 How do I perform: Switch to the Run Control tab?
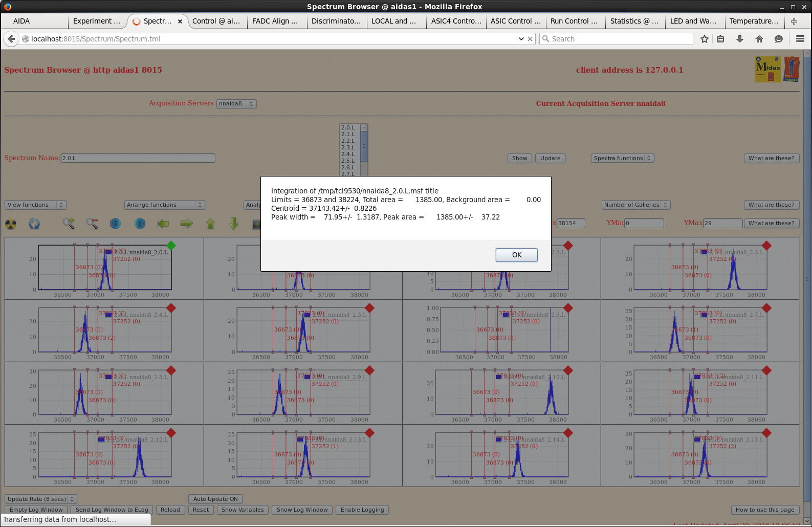coord(574,21)
